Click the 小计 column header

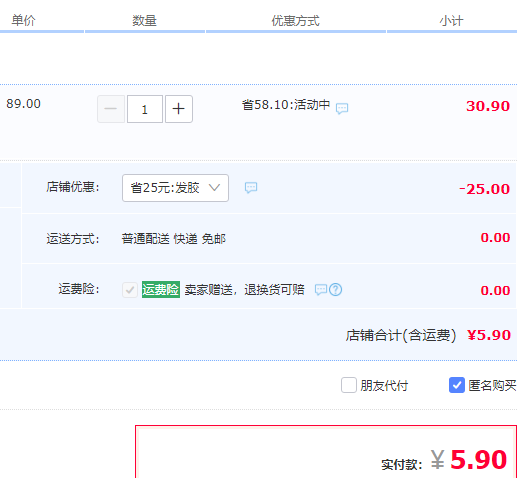pyautogui.click(x=451, y=21)
